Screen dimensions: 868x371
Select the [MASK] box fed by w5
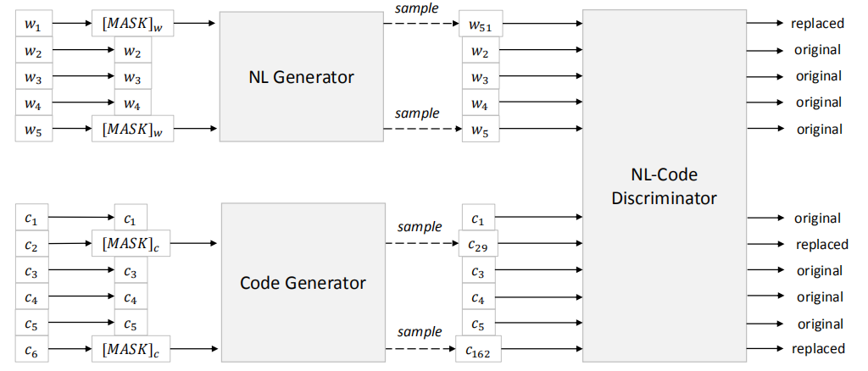(132, 130)
